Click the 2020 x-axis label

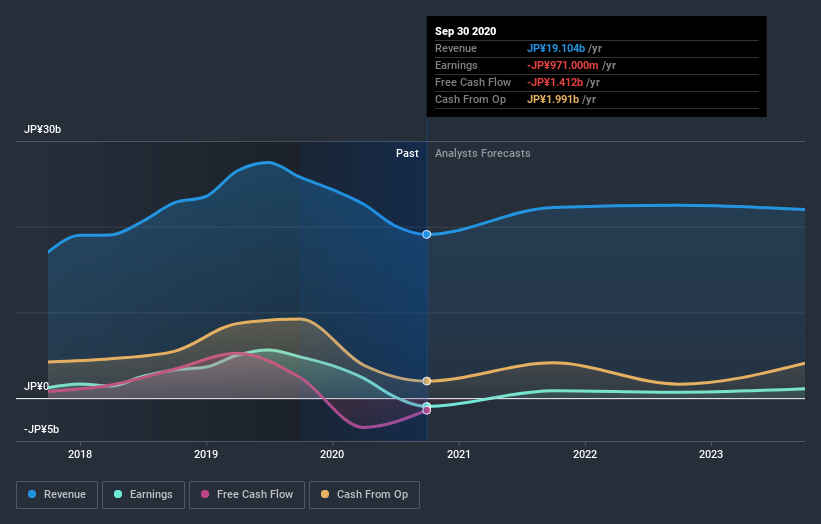[x=332, y=454]
